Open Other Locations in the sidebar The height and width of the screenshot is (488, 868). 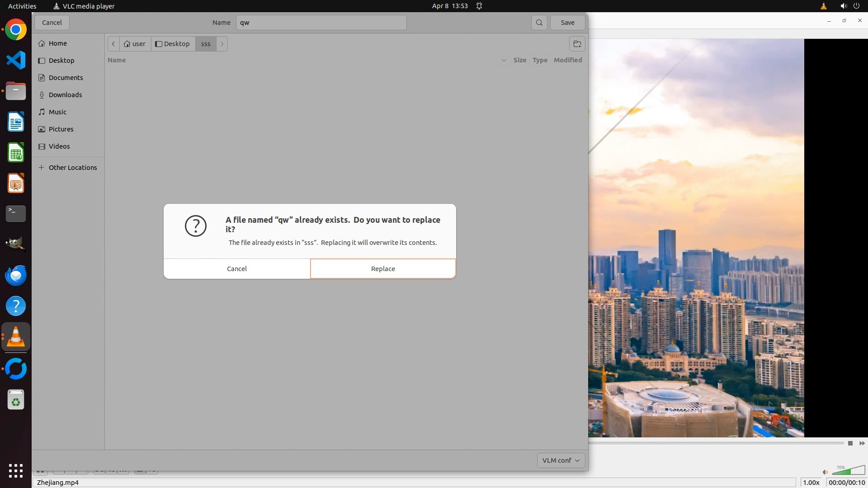point(72,168)
